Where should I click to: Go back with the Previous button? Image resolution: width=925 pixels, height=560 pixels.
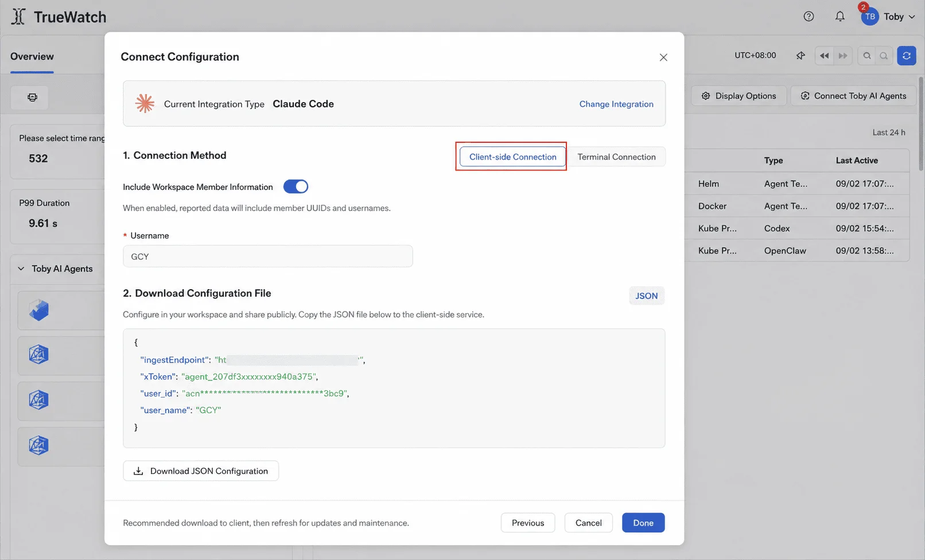click(528, 523)
